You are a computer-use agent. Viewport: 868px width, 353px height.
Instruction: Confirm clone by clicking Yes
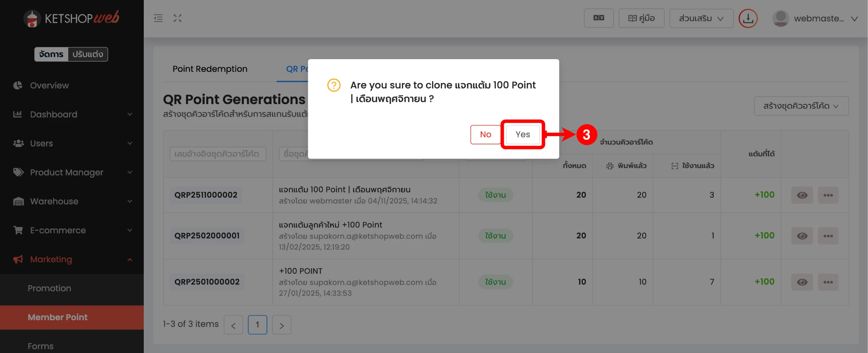coord(522,135)
